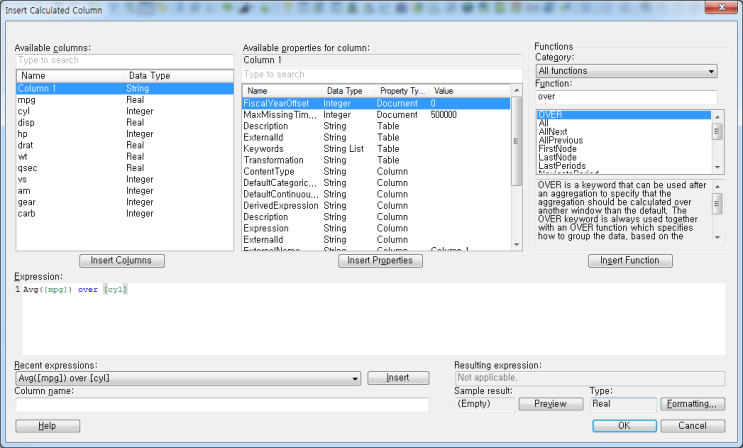Sort by the Data Type column header

[150, 76]
